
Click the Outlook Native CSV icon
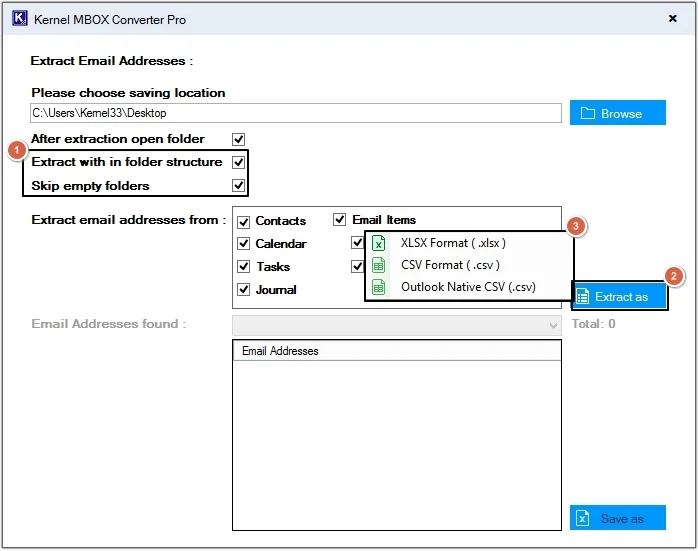coord(378,288)
